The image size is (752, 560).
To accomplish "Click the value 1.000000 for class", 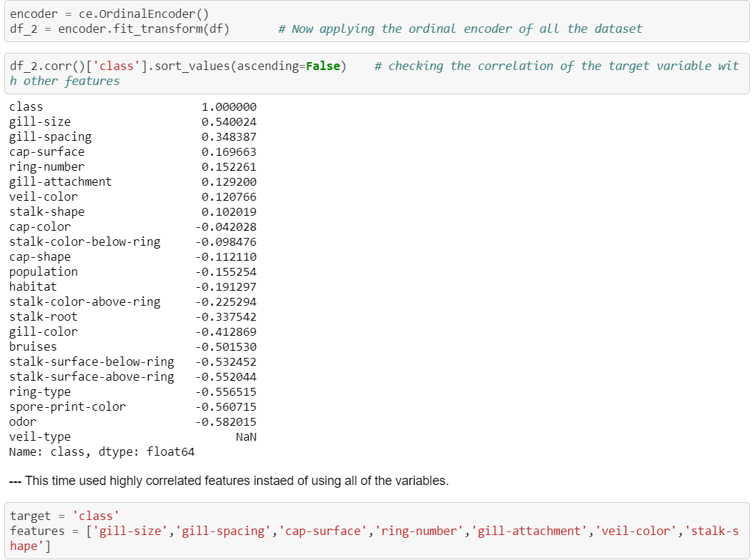I will (x=229, y=107).
